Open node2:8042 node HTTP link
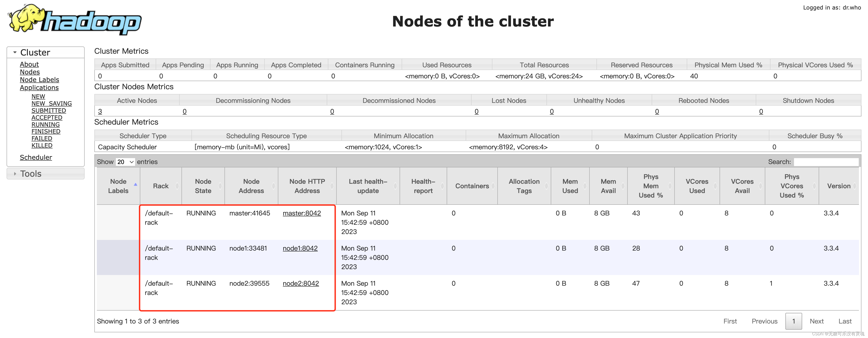This screenshot has height=338, width=868. click(300, 283)
